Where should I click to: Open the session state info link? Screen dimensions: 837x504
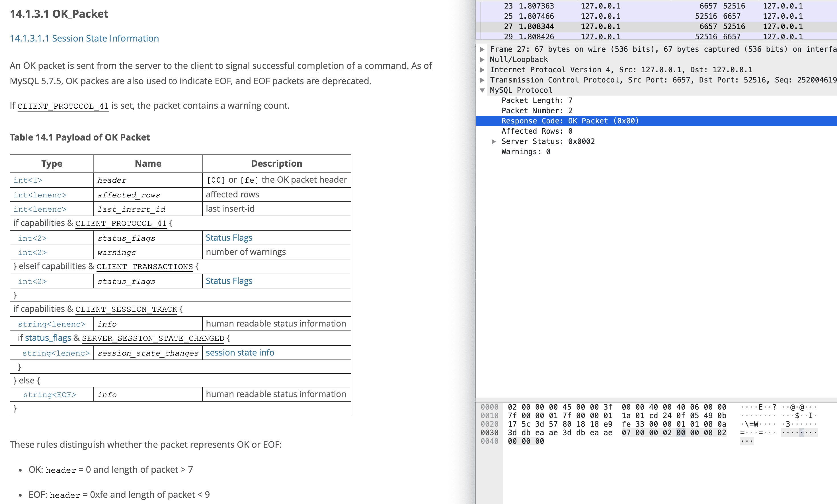[x=240, y=353]
